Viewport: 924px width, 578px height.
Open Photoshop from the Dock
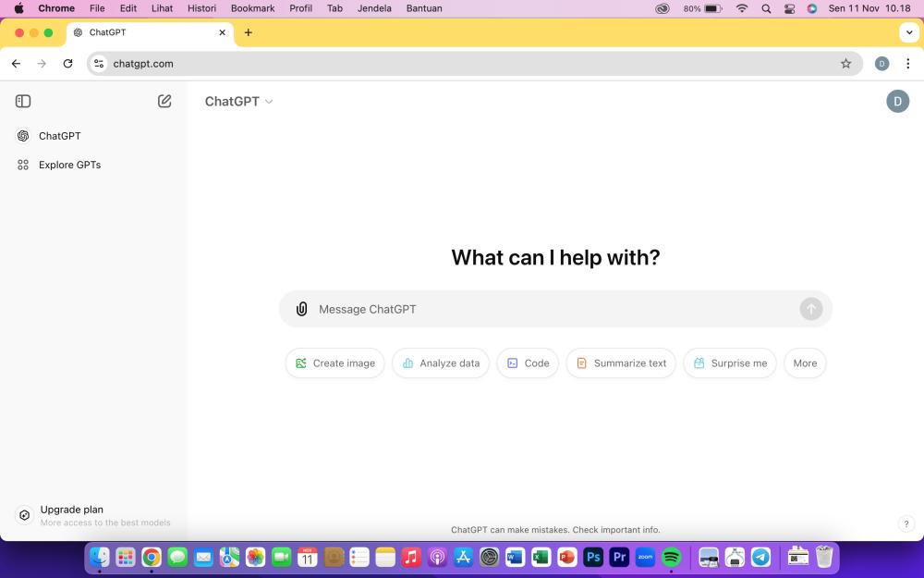click(x=593, y=557)
